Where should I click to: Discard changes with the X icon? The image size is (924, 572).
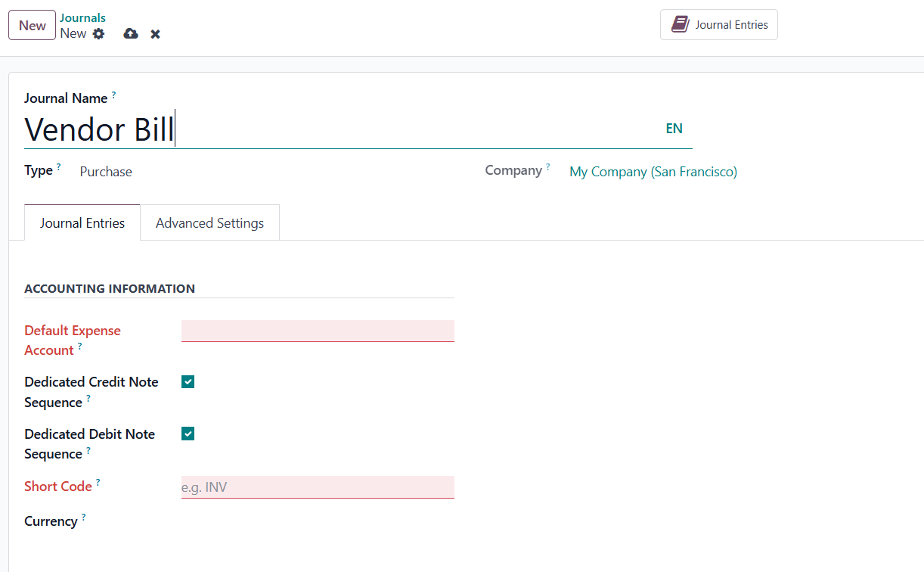tap(155, 34)
